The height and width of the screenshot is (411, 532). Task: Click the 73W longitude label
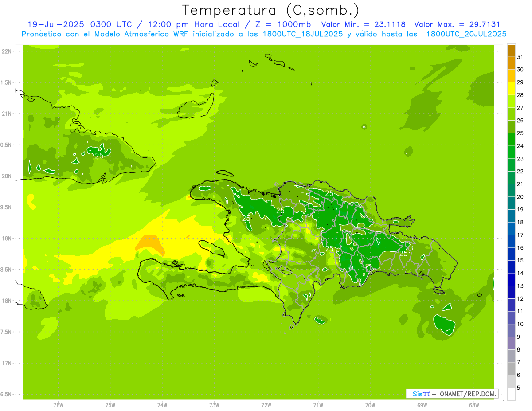[x=214, y=405]
